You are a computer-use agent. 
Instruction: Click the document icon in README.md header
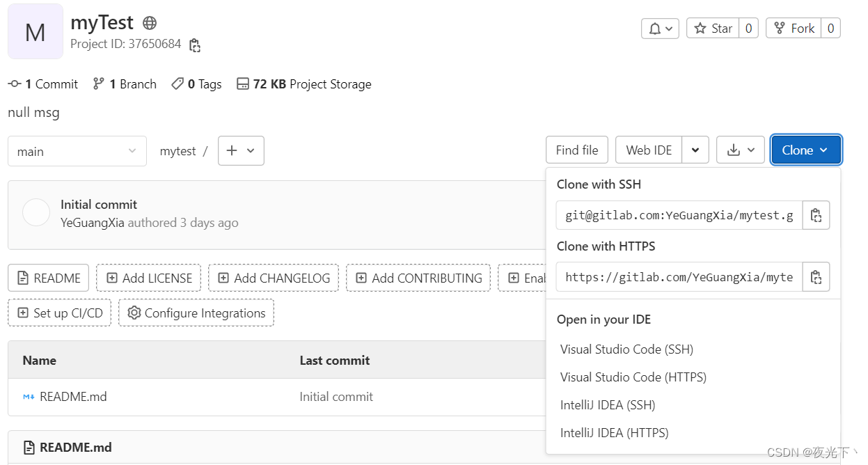pos(29,448)
